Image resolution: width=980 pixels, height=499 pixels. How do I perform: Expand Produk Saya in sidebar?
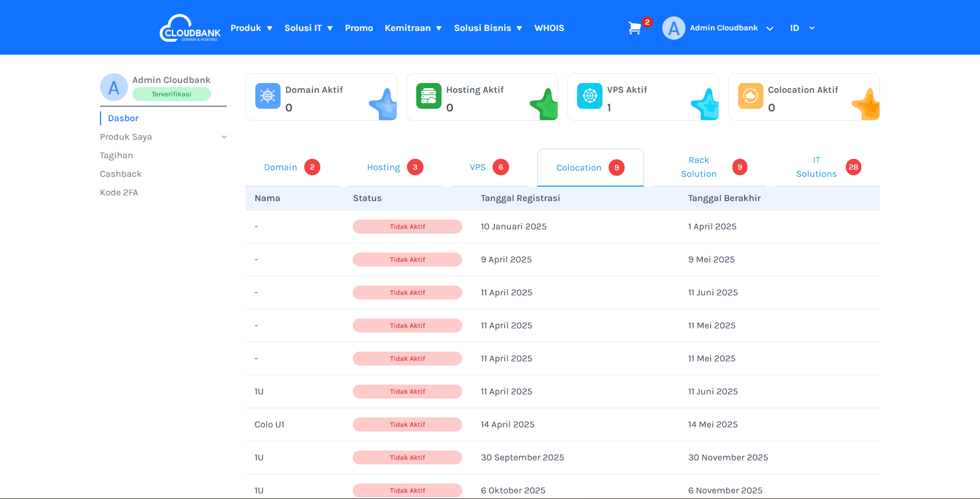(163, 137)
